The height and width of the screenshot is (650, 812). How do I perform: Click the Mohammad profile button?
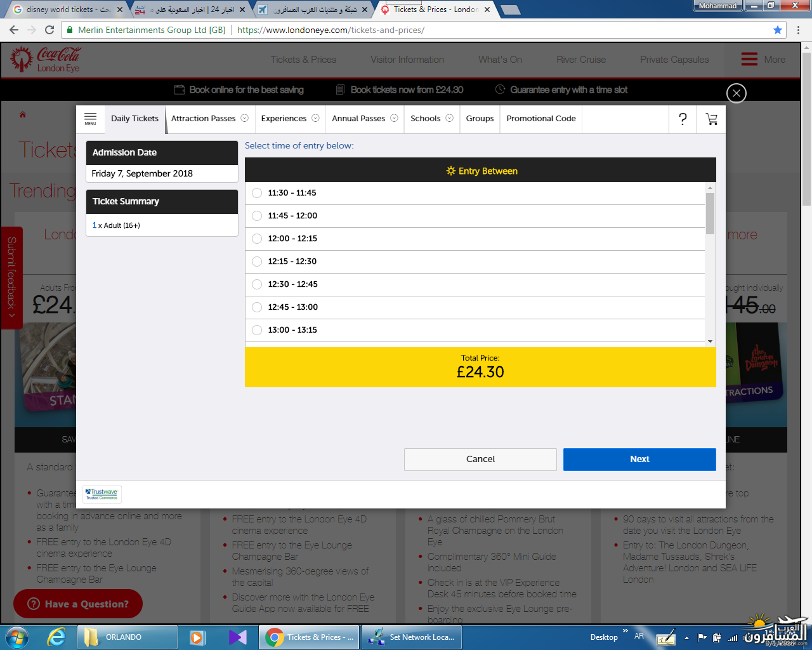(x=717, y=6)
